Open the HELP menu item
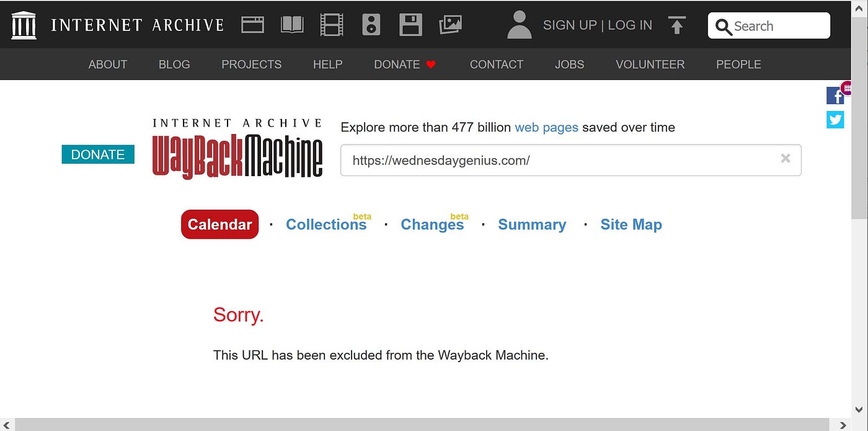The height and width of the screenshot is (431, 868). pos(327,64)
